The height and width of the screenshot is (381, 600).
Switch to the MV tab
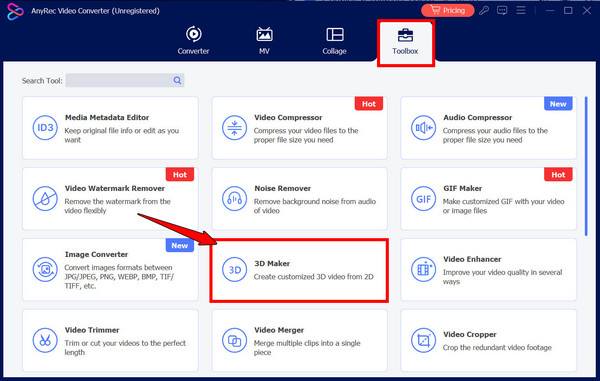point(264,41)
